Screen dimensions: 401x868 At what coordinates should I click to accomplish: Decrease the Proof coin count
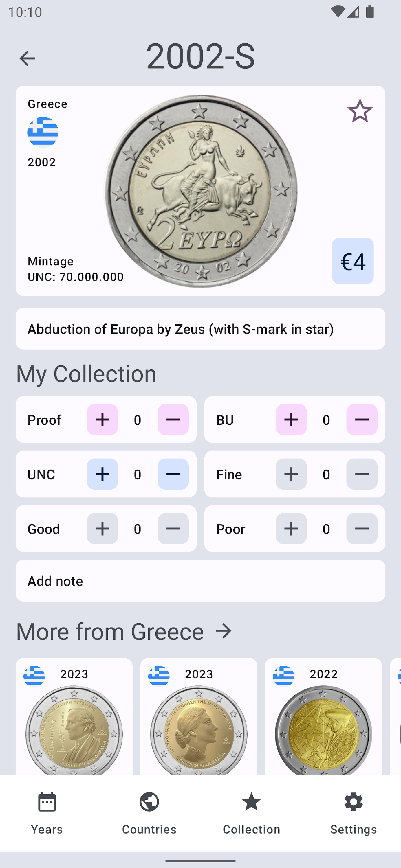(x=173, y=420)
